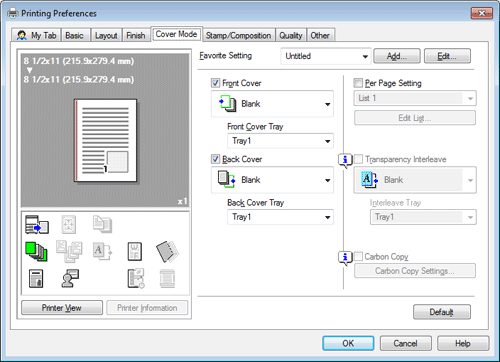Open the Front Cover Tray dropdown
Screen dimensions: 500x362
[280, 141]
